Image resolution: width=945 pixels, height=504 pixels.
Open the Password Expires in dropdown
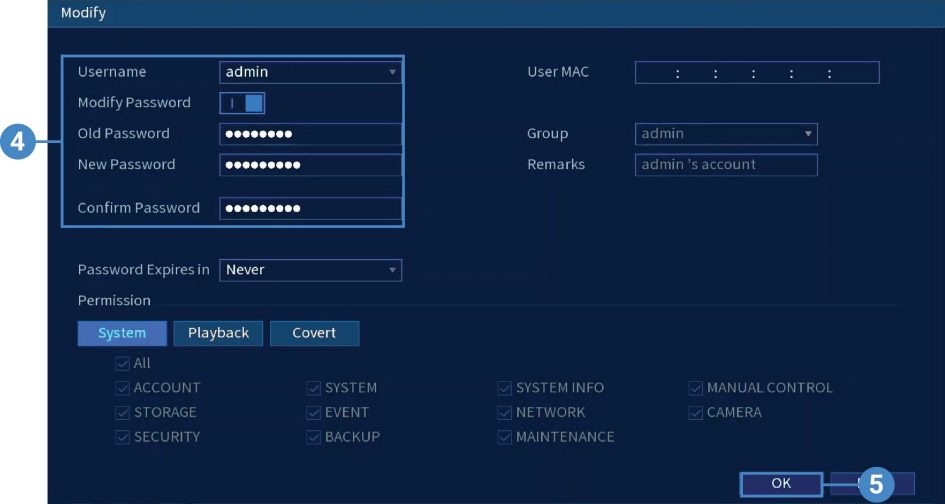(309, 270)
